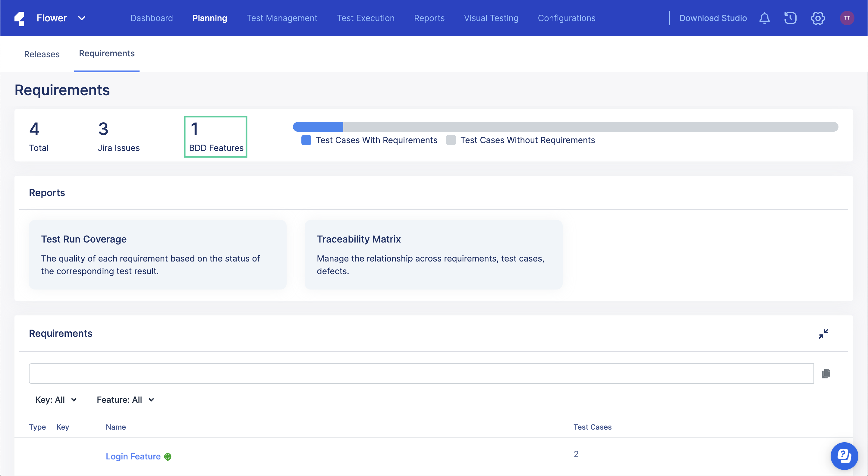Screen dimensions: 868x476
Task: Open Configurations menu
Action: pyautogui.click(x=566, y=18)
